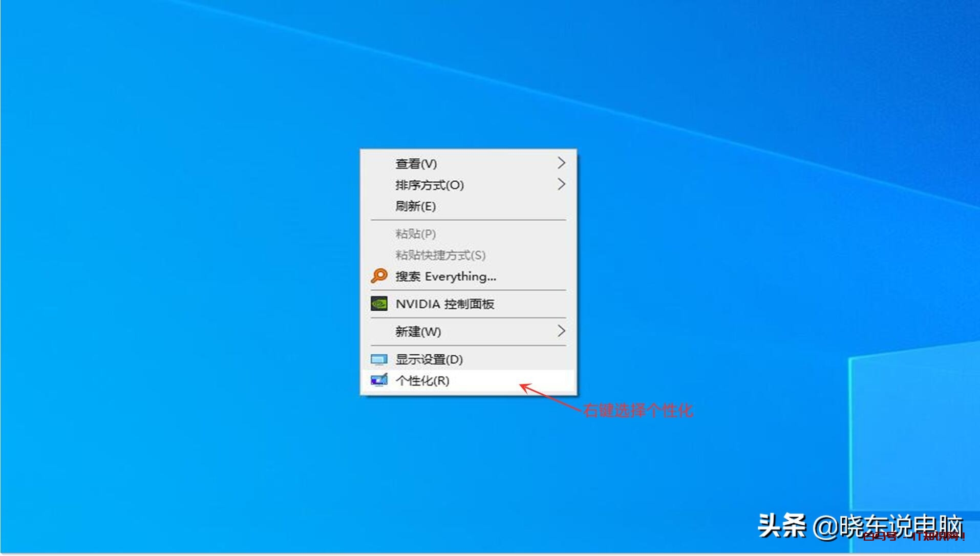Open NVIDIA 控制面板 from the menu

pyautogui.click(x=444, y=304)
